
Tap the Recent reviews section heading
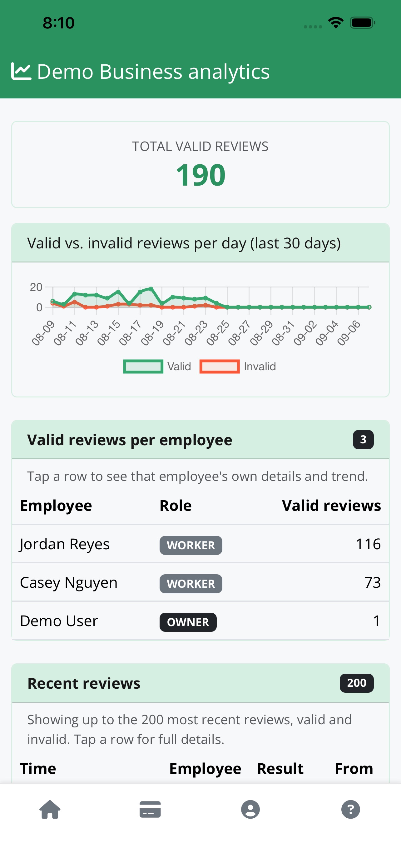click(x=84, y=683)
